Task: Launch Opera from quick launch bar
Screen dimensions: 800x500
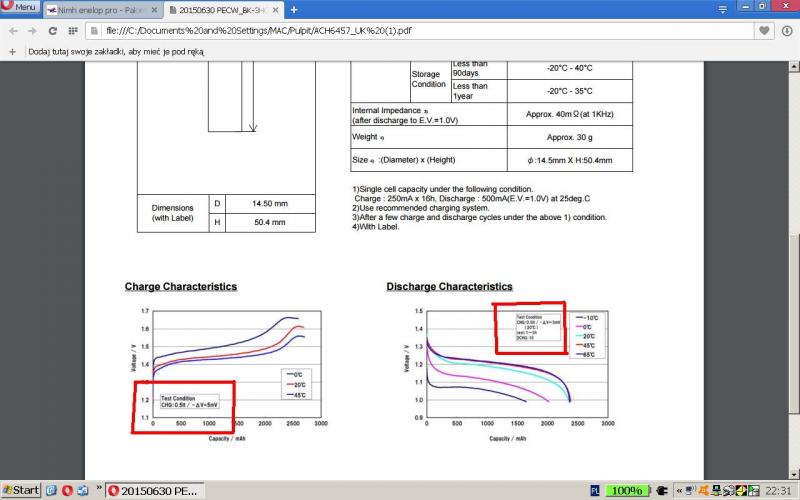Action: (x=68, y=490)
